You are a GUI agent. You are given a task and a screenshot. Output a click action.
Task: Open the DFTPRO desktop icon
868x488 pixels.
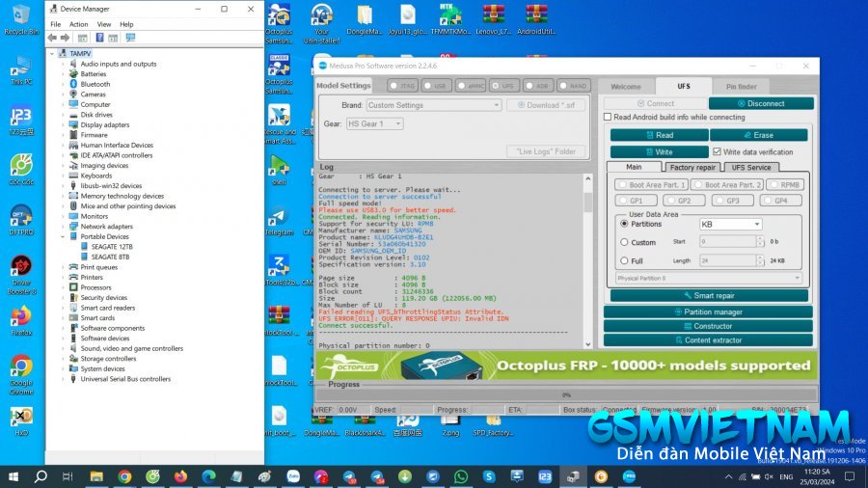tap(21, 220)
